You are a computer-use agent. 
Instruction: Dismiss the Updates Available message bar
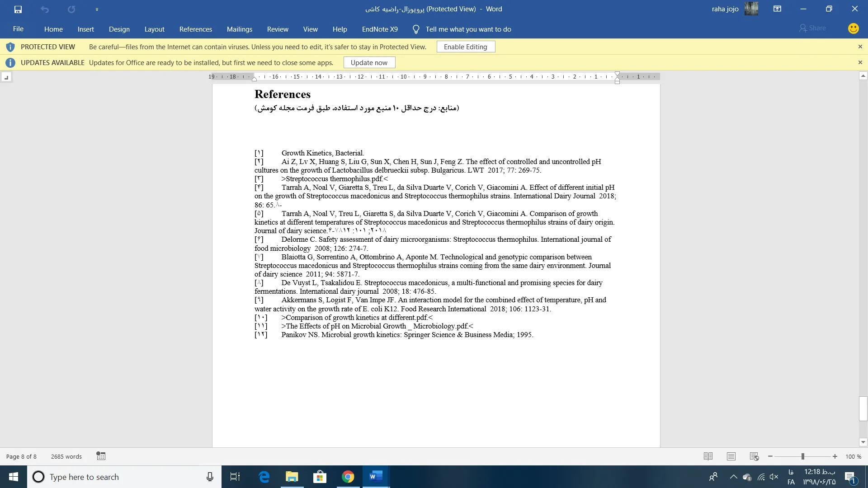pos(860,63)
